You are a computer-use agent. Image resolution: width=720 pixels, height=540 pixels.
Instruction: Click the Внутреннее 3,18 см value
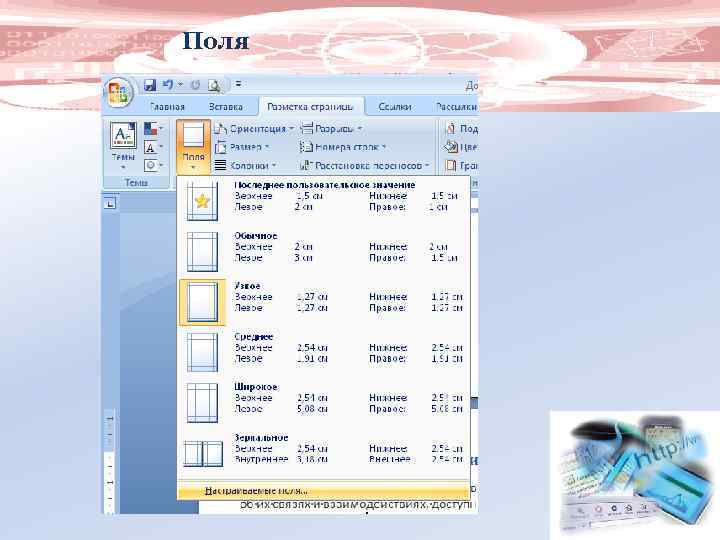312,459
